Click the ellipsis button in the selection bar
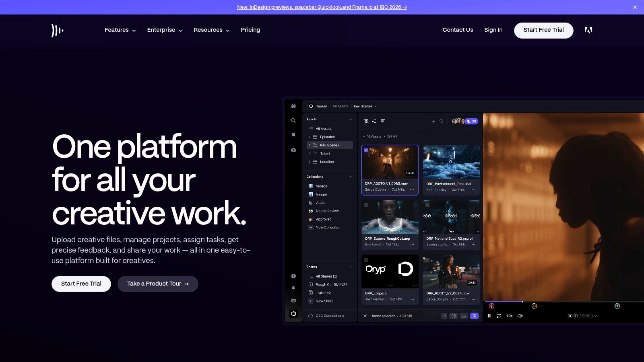644x362 pixels. point(444,316)
